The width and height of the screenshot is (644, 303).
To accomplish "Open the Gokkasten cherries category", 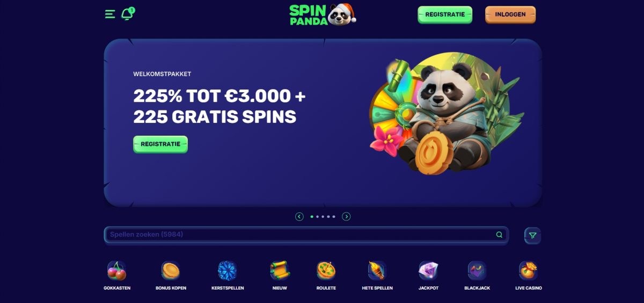I will point(117,271).
